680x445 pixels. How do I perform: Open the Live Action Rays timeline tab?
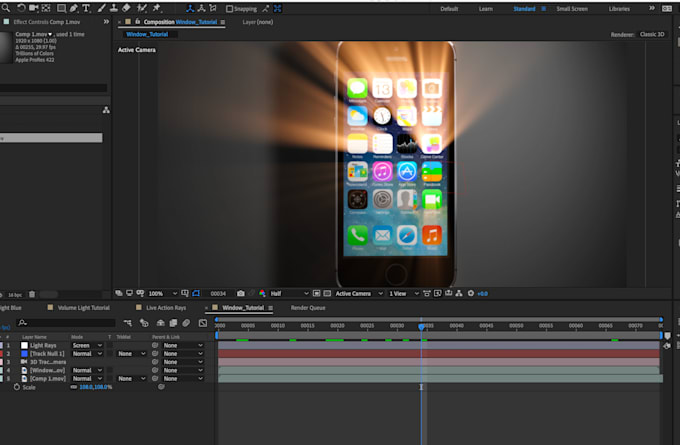pos(166,308)
